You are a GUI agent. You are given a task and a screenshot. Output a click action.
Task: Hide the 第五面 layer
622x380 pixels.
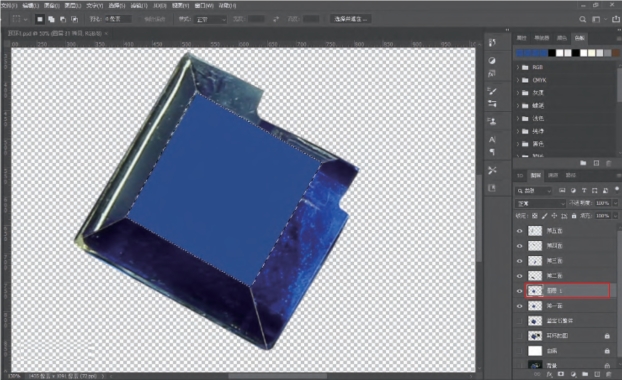519,231
